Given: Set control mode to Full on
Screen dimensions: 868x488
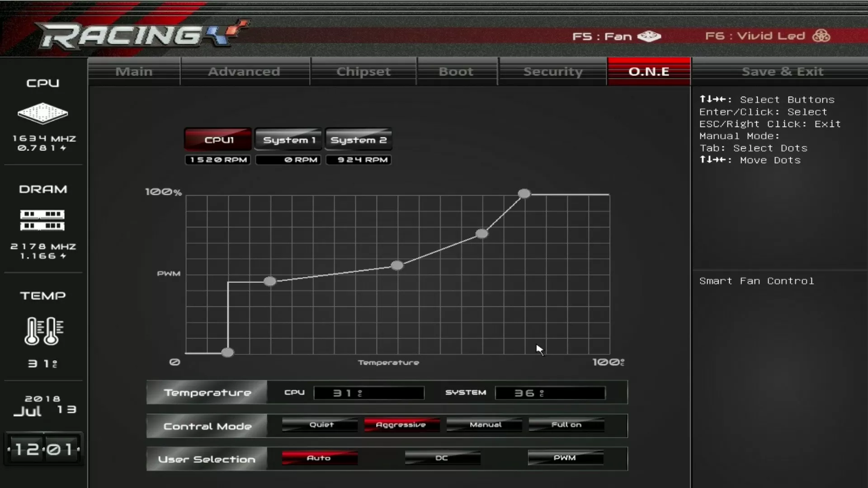Looking at the screenshot, I should click(x=566, y=425).
